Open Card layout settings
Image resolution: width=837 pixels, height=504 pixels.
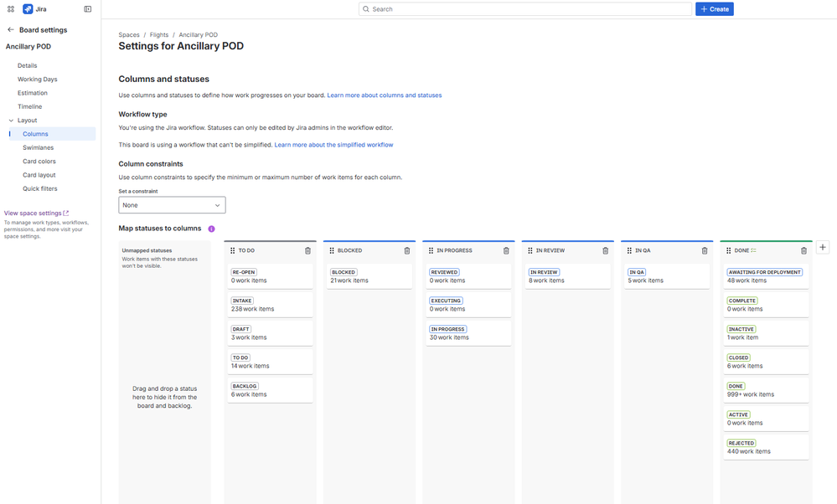coord(39,176)
